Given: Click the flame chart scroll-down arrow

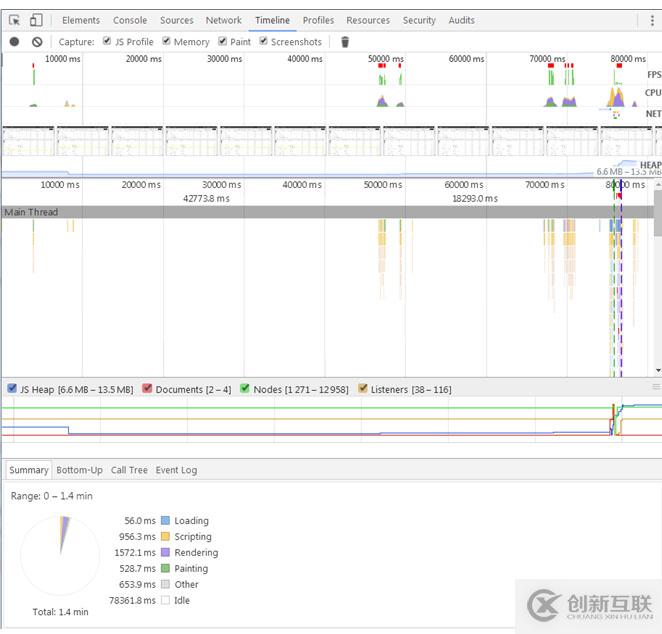Looking at the screenshot, I should [x=658, y=370].
